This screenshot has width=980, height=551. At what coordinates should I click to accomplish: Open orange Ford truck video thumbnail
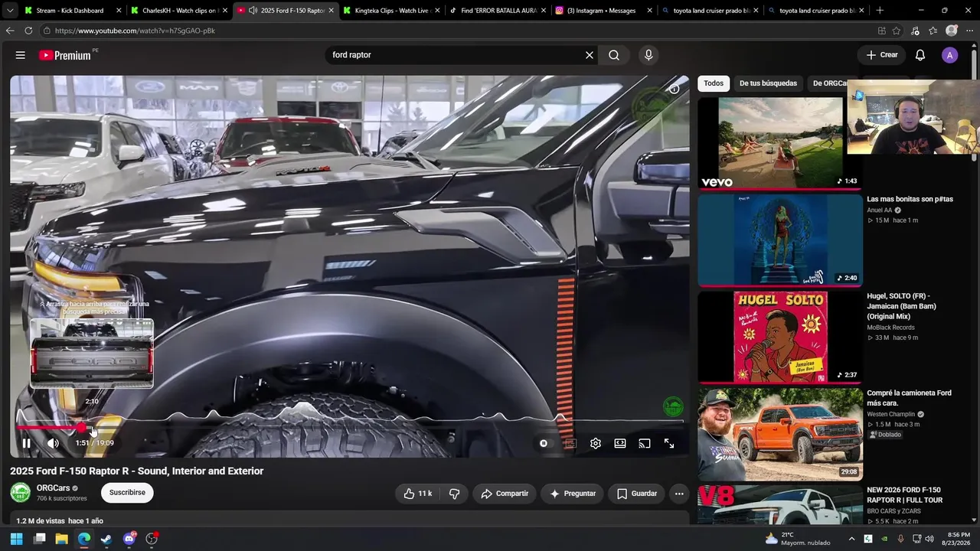tap(780, 434)
